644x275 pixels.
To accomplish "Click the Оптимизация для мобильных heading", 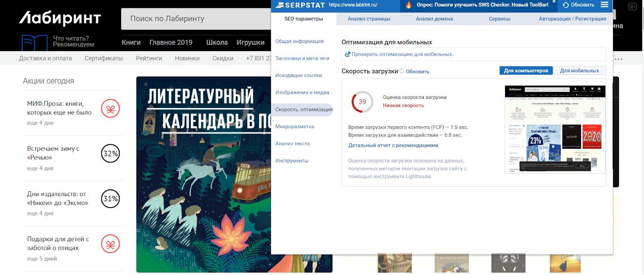I will coord(387,42).
